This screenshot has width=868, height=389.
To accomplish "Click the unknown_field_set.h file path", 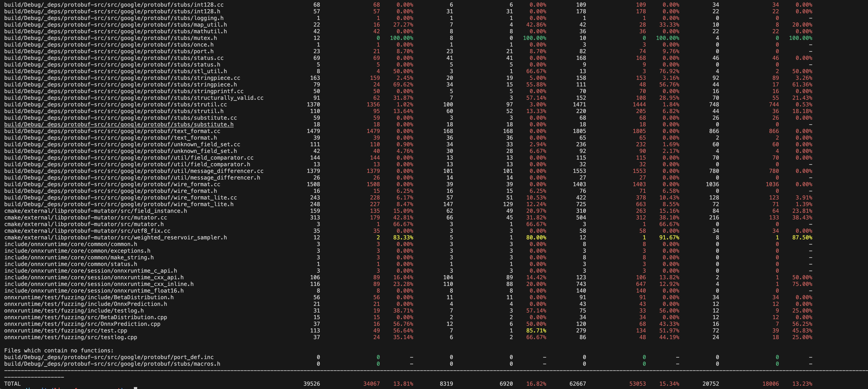I will point(120,151).
